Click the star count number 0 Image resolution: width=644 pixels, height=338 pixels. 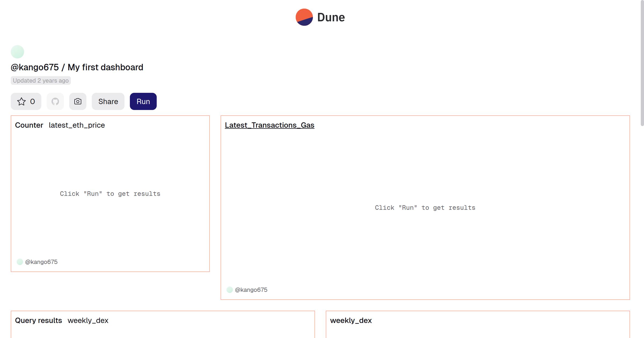(x=32, y=101)
